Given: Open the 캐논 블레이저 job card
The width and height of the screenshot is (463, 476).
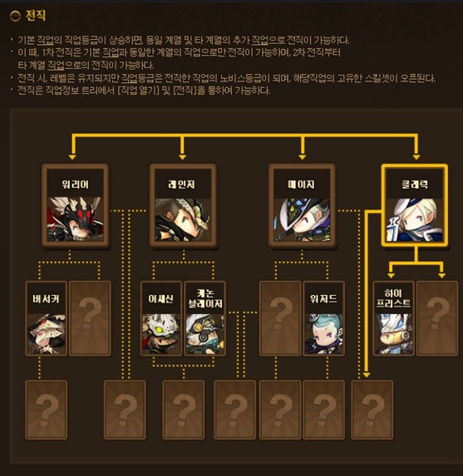Looking at the screenshot, I should pyautogui.click(x=205, y=318).
